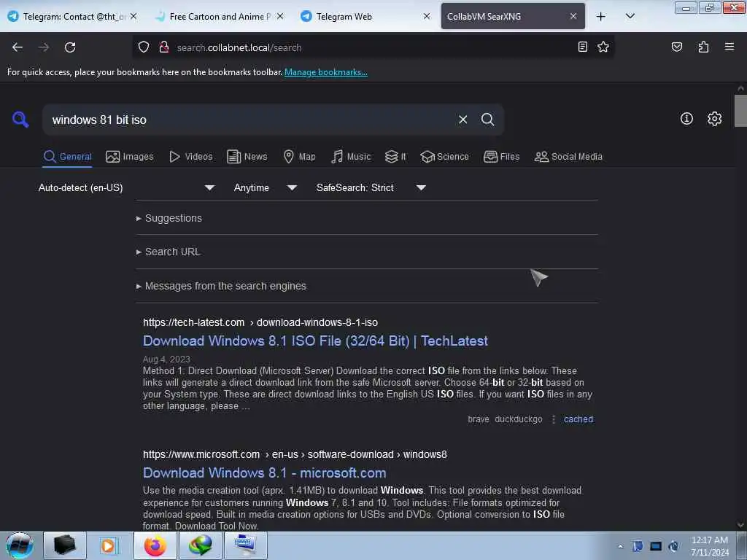
Task: Open Firefox from the taskbar
Action: point(155,545)
